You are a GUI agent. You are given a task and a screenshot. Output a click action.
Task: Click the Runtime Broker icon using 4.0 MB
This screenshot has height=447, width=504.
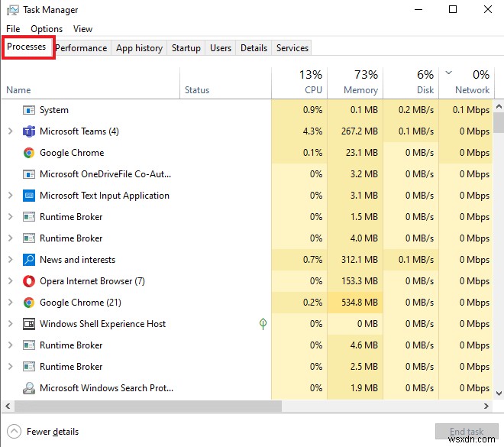[x=29, y=238]
